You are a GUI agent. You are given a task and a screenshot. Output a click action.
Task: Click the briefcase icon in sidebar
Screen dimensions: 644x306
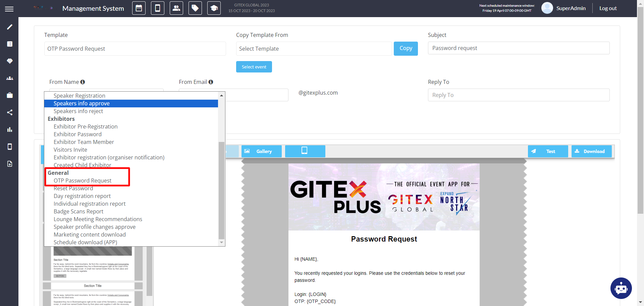click(10, 95)
